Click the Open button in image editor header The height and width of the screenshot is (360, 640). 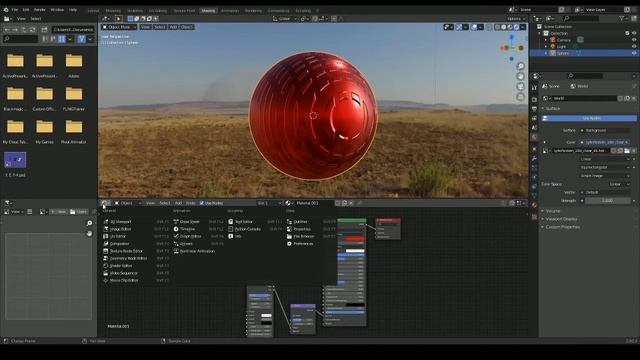pyautogui.click(x=78, y=211)
